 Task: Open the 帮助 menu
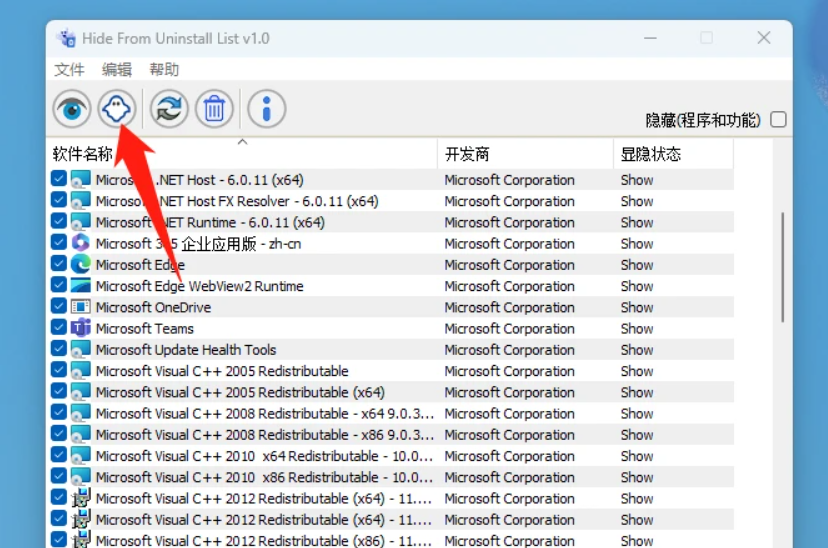pos(164,69)
